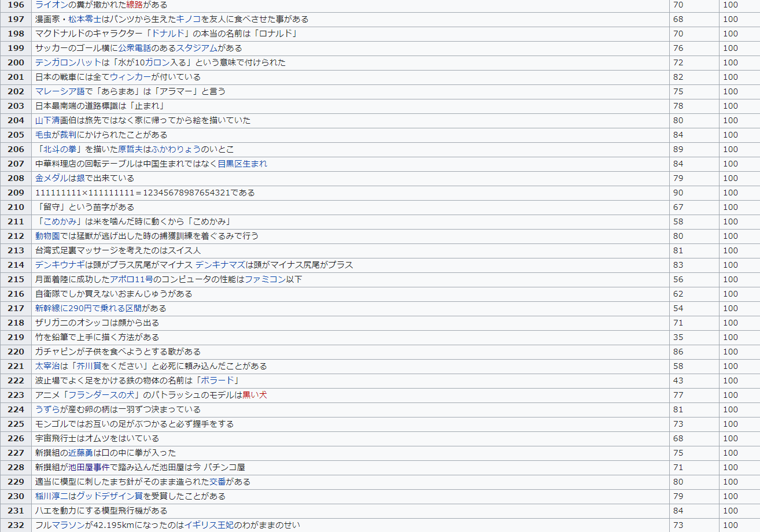Open the 裁判 link in row 205
Screen dimensions: 760x532
click(x=68, y=135)
